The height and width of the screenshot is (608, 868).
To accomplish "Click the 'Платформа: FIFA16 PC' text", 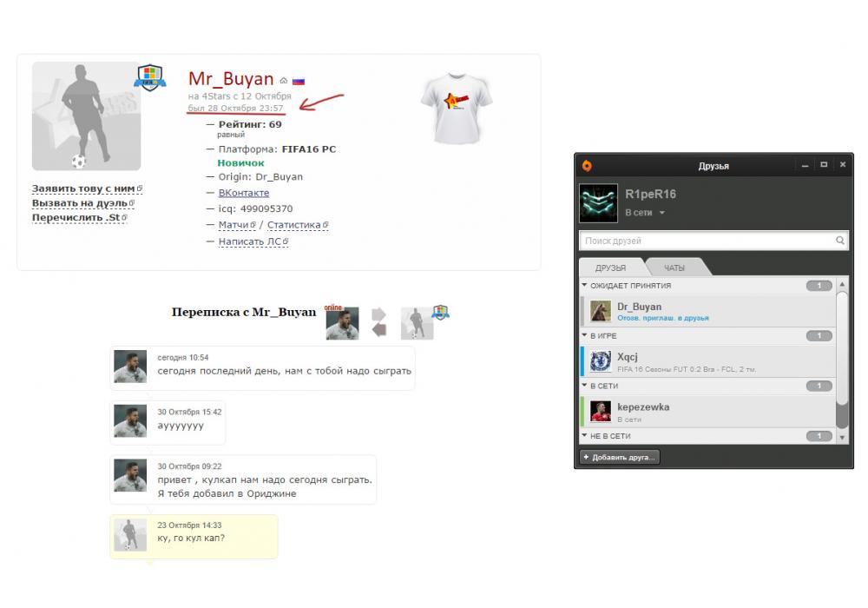I will coord(277,149).
